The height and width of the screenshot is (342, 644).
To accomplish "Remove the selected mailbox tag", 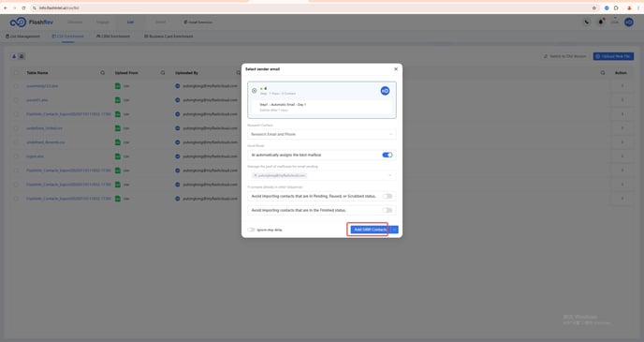I will pos(255,175).
